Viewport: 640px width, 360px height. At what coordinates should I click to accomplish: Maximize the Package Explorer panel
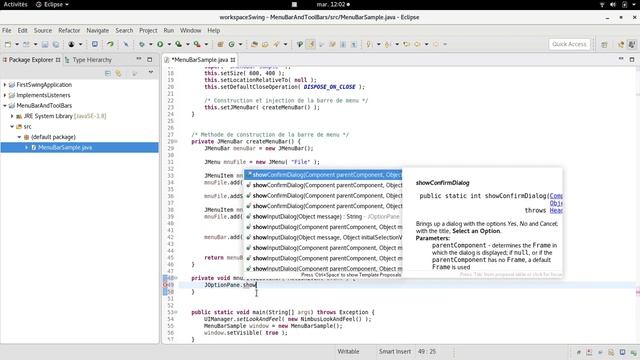(x=150, y=59)
